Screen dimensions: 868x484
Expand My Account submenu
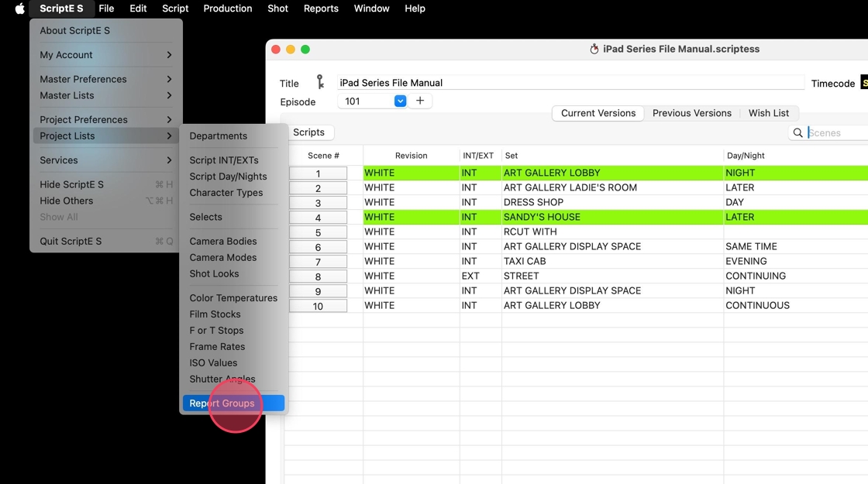click(x=105, y=55)
